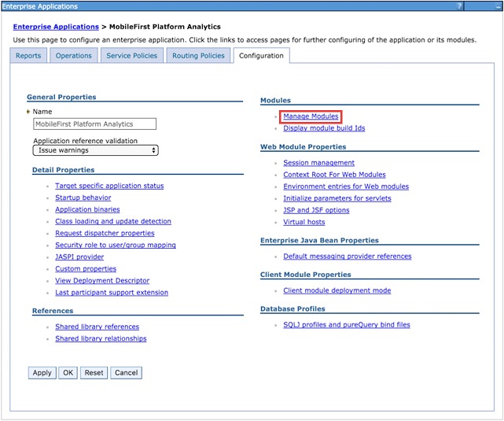Open Environment entries for Web modules

pos(346,186)
